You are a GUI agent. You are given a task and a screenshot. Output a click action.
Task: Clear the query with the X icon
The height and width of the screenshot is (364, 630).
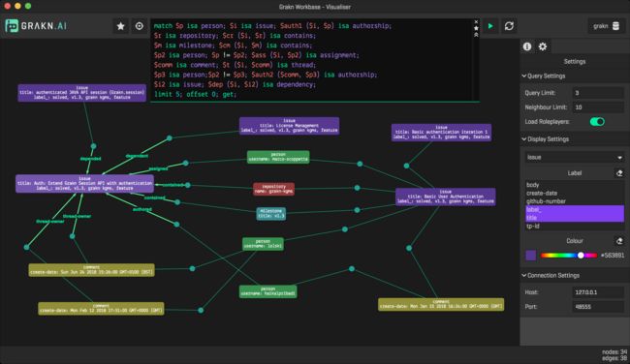pos(476,21)
